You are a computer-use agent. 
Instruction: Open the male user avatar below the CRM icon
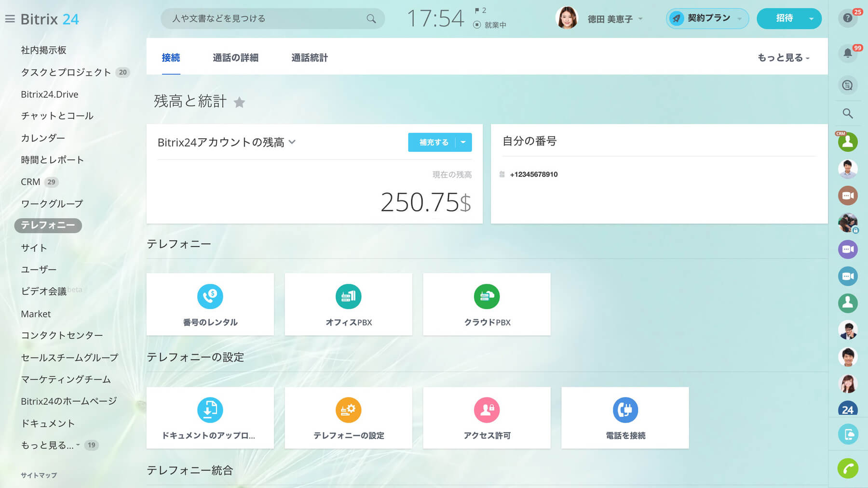[848, 169]
